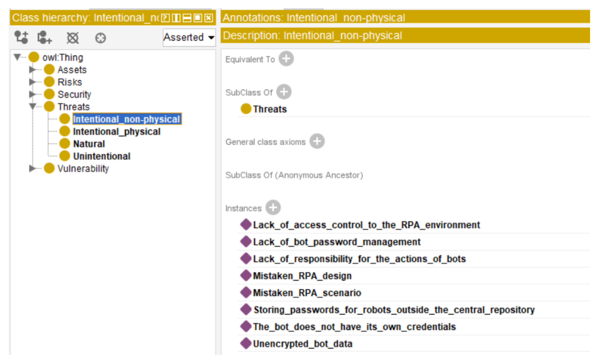This screenshot has height=364, width=600.
Task: Add a new instance with plus button
Action: [x=273, y=207]
